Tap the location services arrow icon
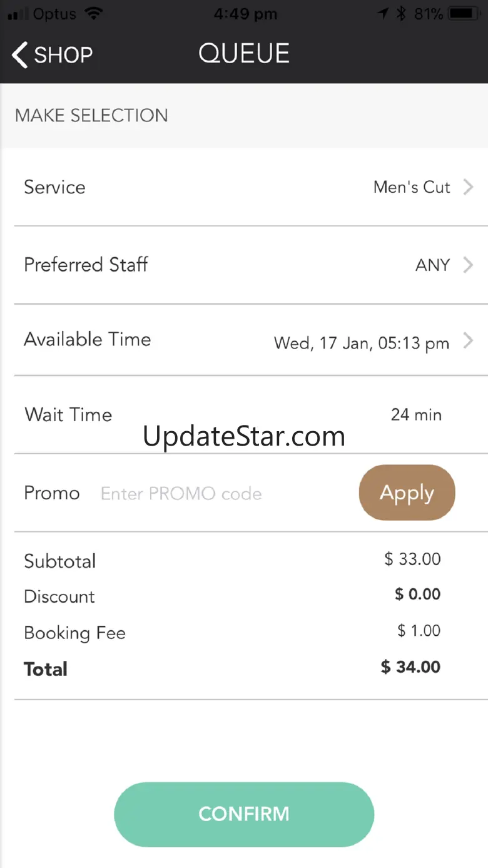This screenshot has width=488, height=868. [383, 14]
